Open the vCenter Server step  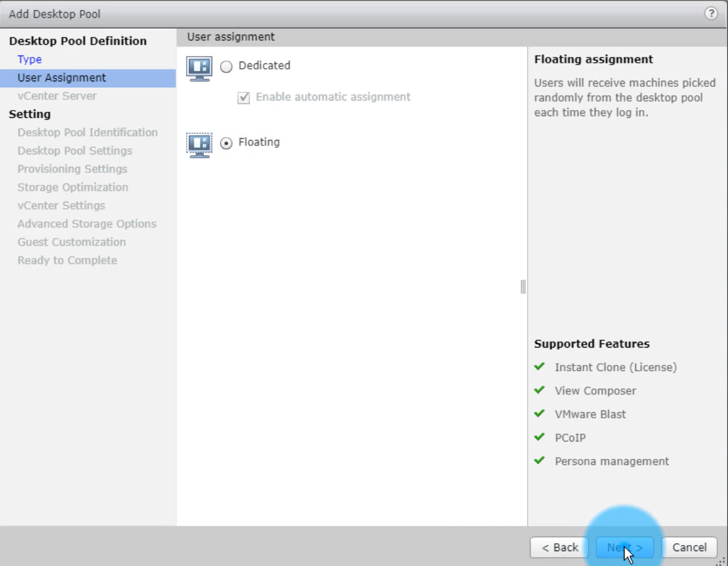pos(57,96)
